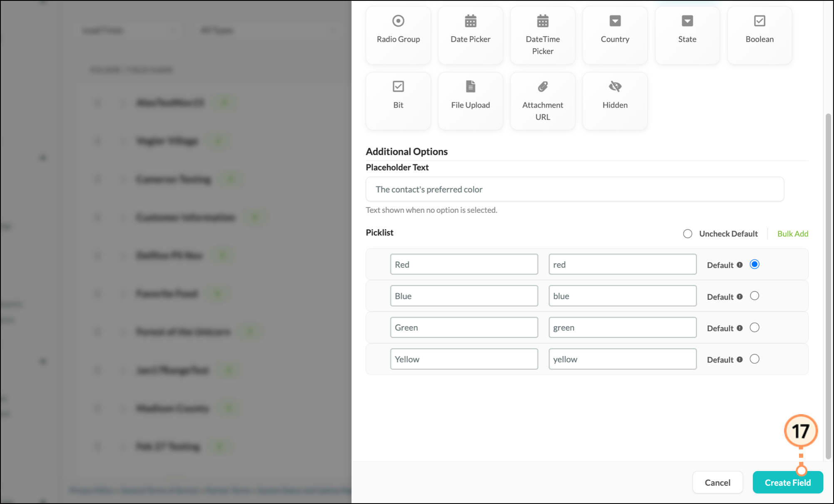Open the Bulk Add link
Screen dimensions: 834x504
[x=792, y=234]
